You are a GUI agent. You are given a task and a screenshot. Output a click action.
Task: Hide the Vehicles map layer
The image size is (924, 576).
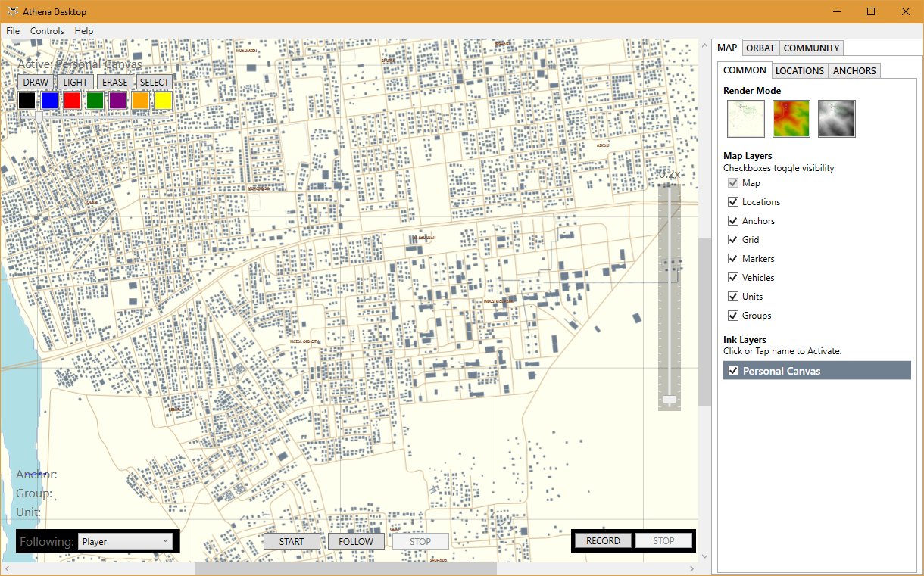[733, 278]
